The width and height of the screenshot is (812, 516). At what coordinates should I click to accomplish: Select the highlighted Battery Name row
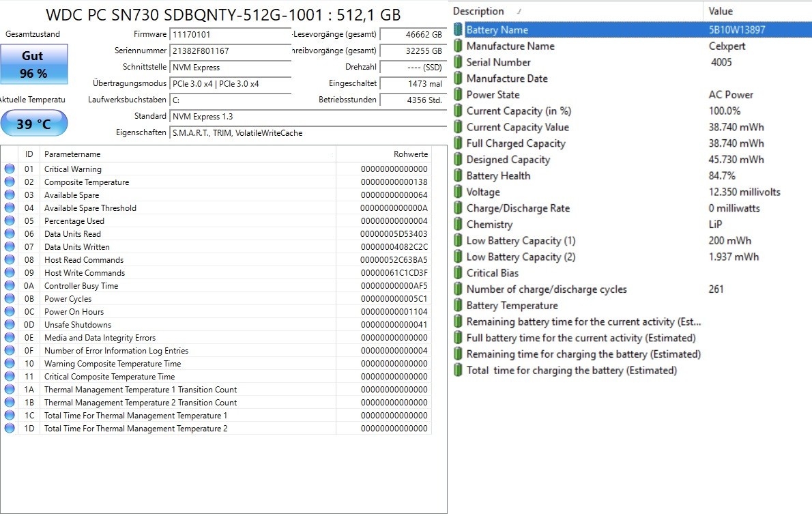[x=632, y=29]
